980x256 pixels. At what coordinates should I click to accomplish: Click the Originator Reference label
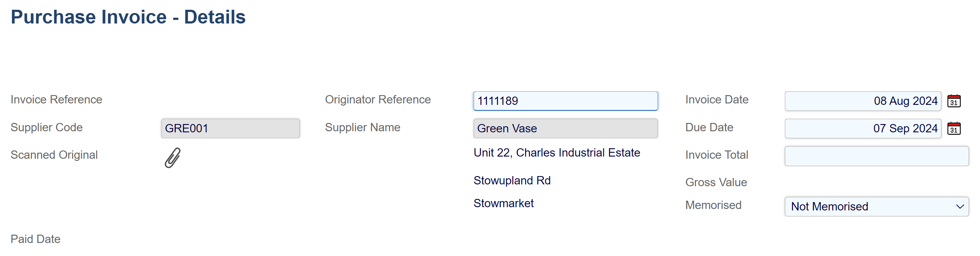378,99
